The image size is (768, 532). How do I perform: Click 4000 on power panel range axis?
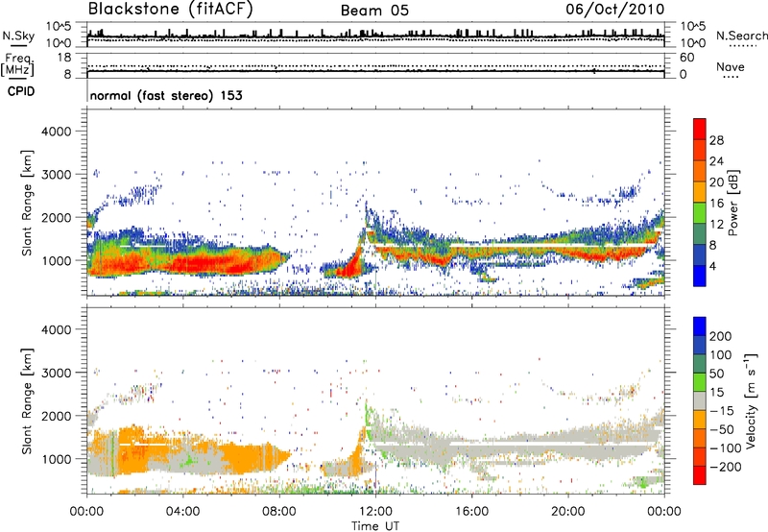[x=56, y=132]
